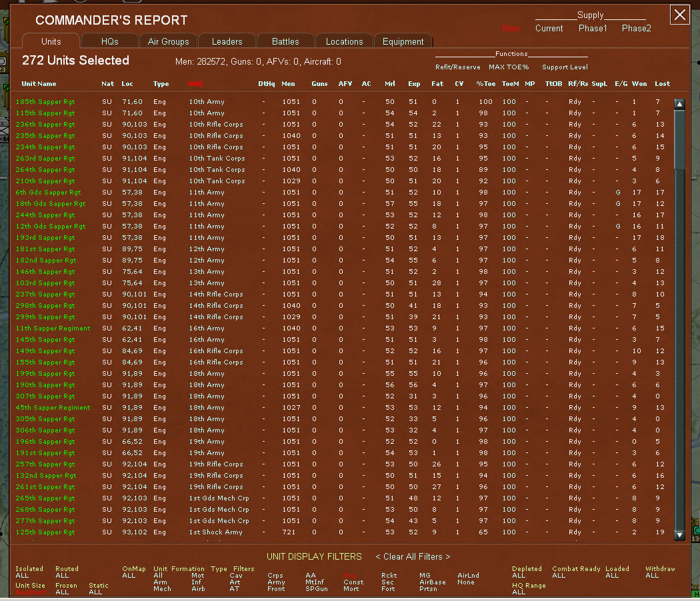Cycle the Withdraw filter value
The image size is (700, 601).
point(652,576)
